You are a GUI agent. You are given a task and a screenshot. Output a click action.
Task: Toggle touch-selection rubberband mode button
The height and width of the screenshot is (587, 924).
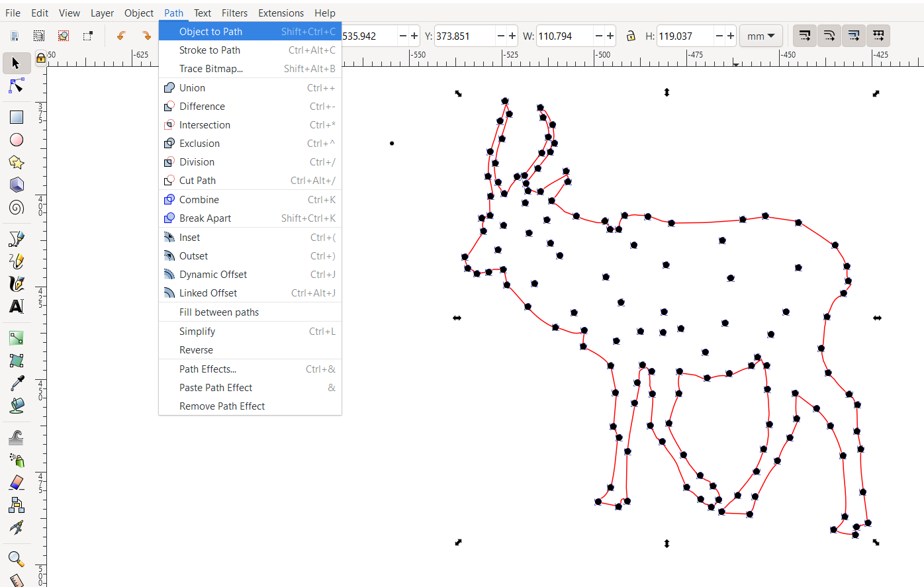click(88, 36)
